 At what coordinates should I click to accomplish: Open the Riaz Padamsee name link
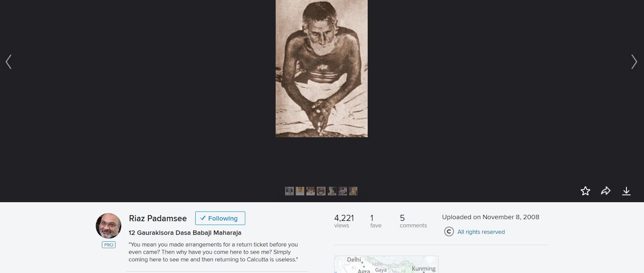click(x=158, y=218)
